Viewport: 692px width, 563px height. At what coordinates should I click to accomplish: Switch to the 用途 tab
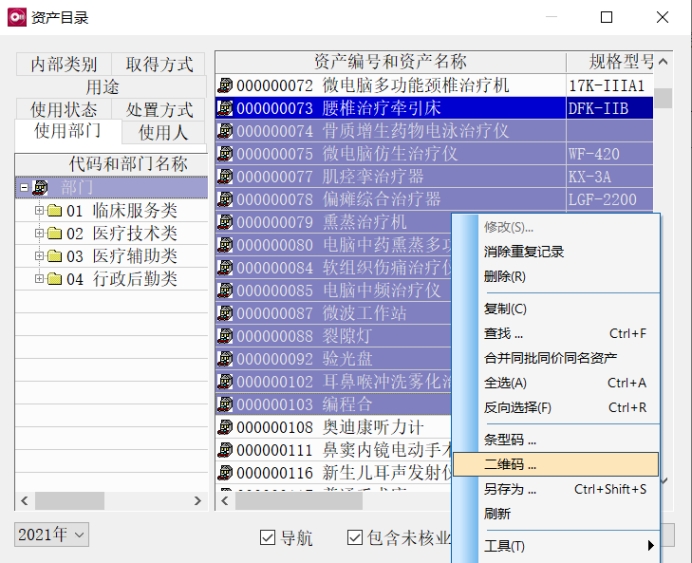pos(102,86)
